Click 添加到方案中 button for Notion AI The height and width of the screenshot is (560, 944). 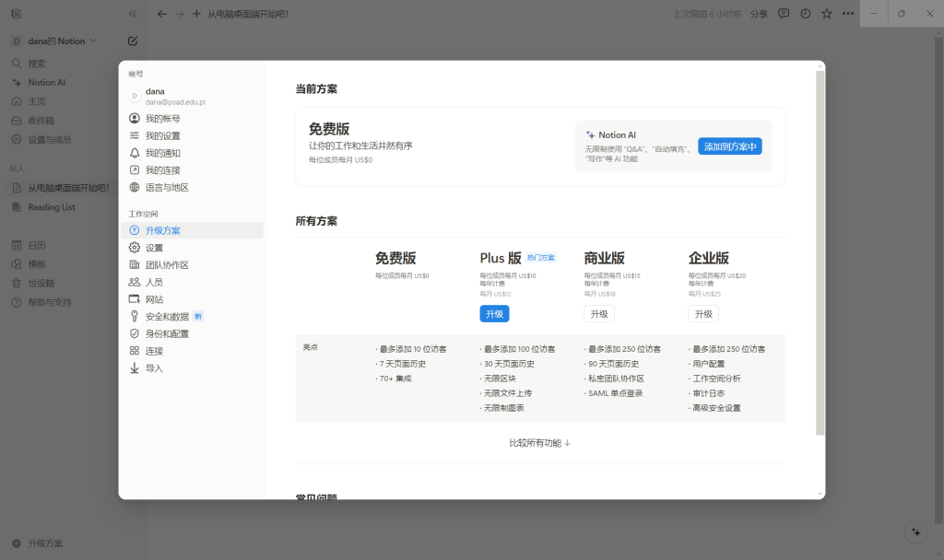click(x=730, y=146)
